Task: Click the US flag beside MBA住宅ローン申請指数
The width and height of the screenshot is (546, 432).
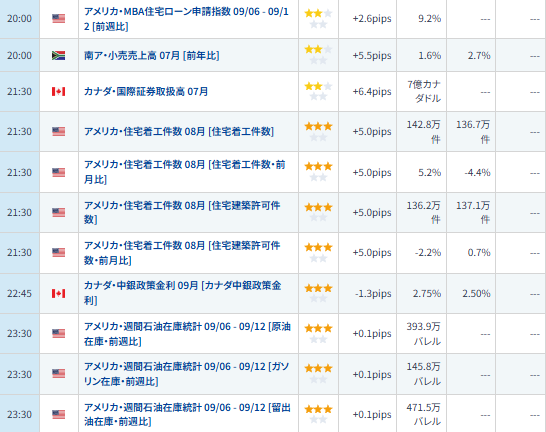Action: (58, 18)
